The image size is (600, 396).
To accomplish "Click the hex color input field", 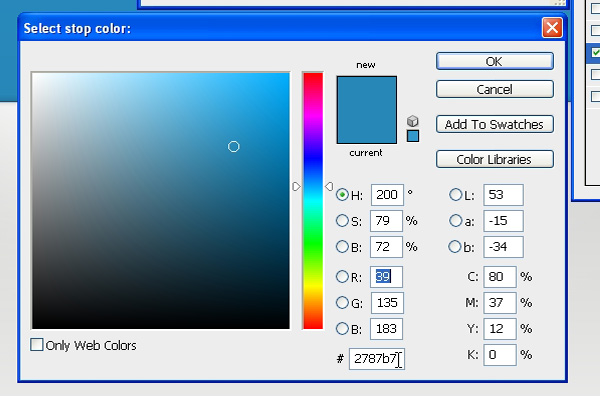I will pos(377,359).
